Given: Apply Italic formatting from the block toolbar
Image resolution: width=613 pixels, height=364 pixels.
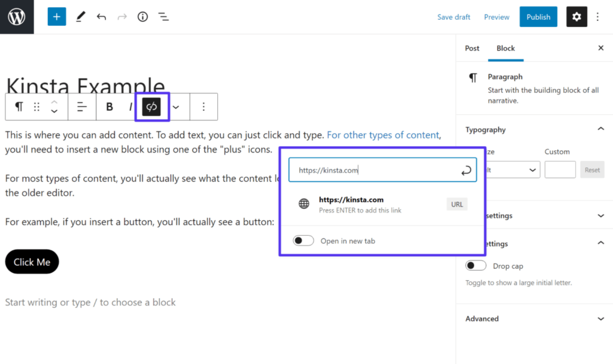Looking at the screenshot, I should (130, 107).
